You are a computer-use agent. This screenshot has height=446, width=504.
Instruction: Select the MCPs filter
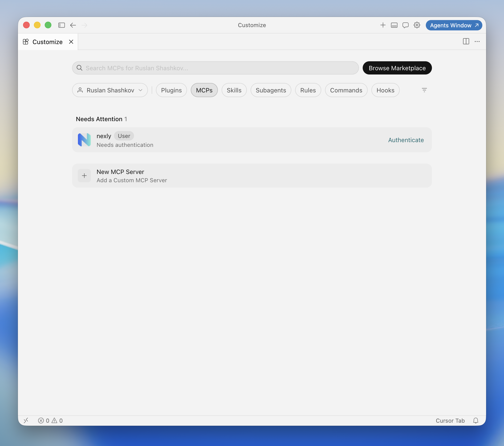(x=204, y=90)
